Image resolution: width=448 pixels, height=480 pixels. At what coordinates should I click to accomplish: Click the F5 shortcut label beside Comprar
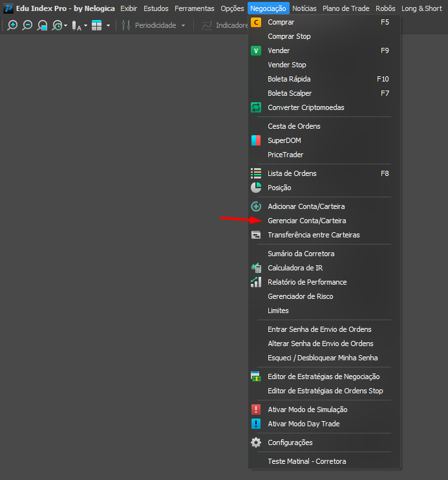pyautogui.click(x=385, y=22)
